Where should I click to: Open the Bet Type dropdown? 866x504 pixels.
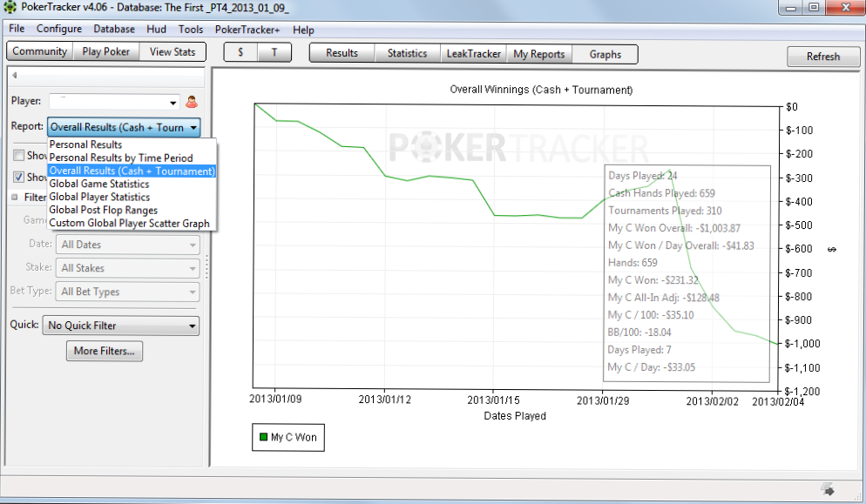point(127,292)
